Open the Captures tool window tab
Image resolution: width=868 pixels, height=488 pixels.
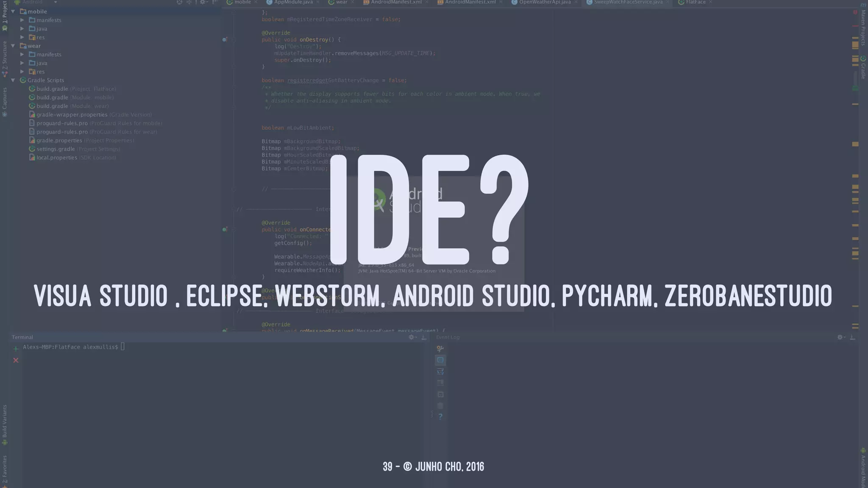5,102
